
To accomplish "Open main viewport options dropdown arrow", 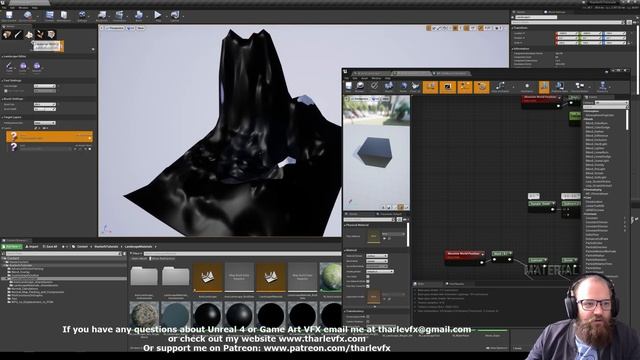I will tap(102, 28).
